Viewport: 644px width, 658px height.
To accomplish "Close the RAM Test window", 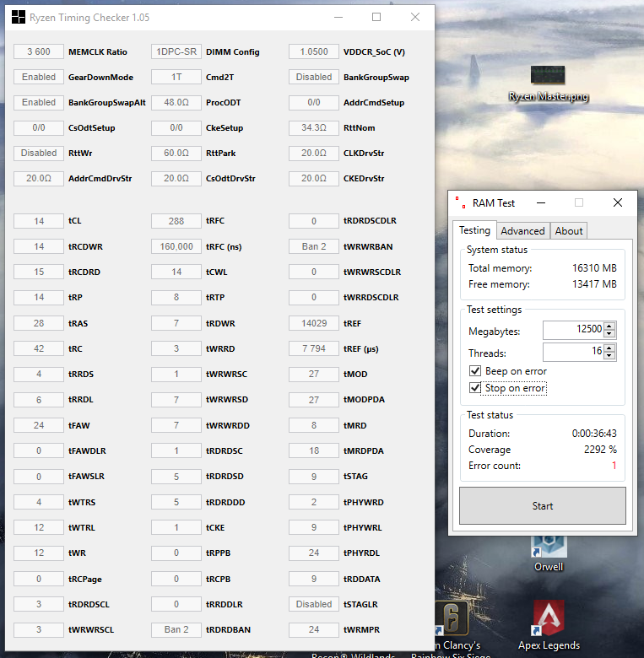I will (x=618, y=202).
